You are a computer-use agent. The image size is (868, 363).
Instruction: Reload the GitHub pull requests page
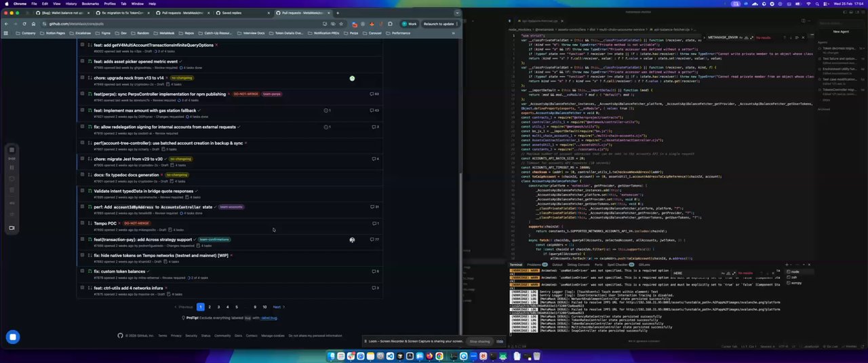(x=25, y=24)
